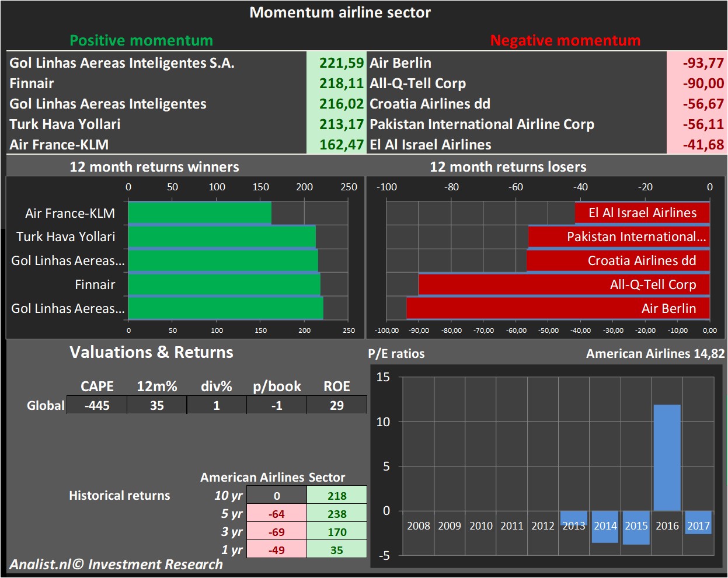The width and height of the screenshot is (728, 578).
Task: Click the "10 yr" row label
Action: pyautogui.click(x=228, y=496)
